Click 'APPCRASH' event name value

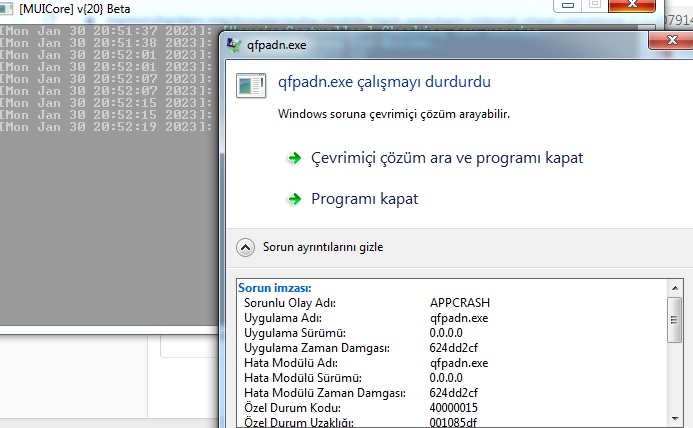coord(460,303)
